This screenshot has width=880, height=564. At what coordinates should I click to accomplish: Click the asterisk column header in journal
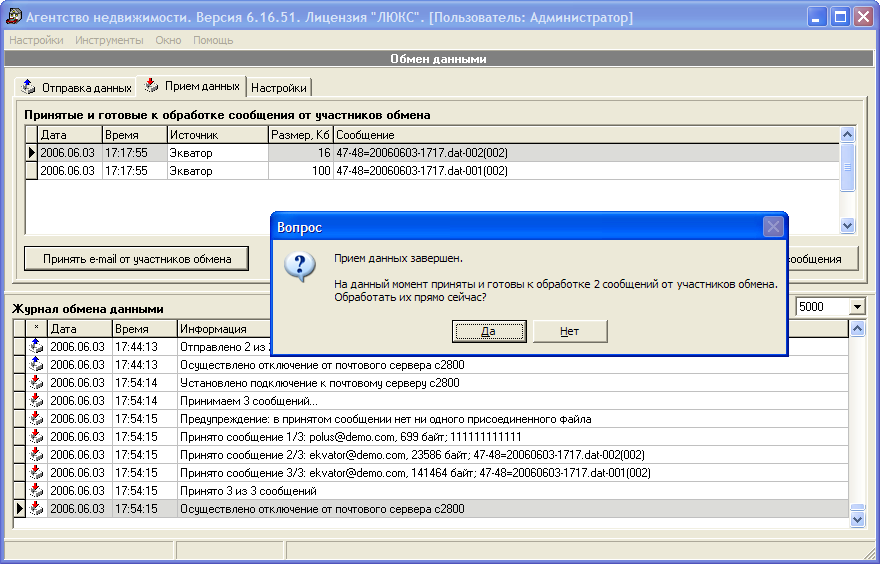(36, 329)
